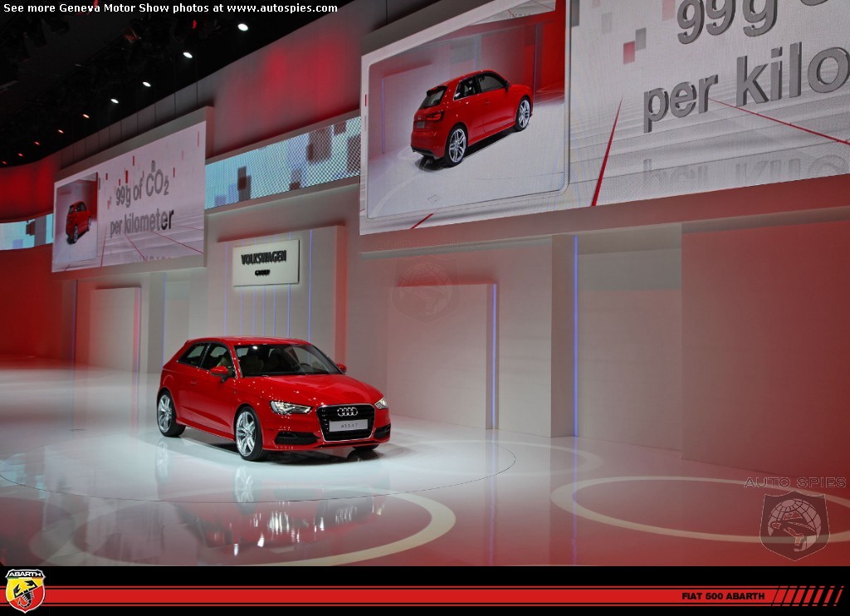Click the 'per kilometer' text on the left screen
850x616 pixels.
[x=141, y=222]
